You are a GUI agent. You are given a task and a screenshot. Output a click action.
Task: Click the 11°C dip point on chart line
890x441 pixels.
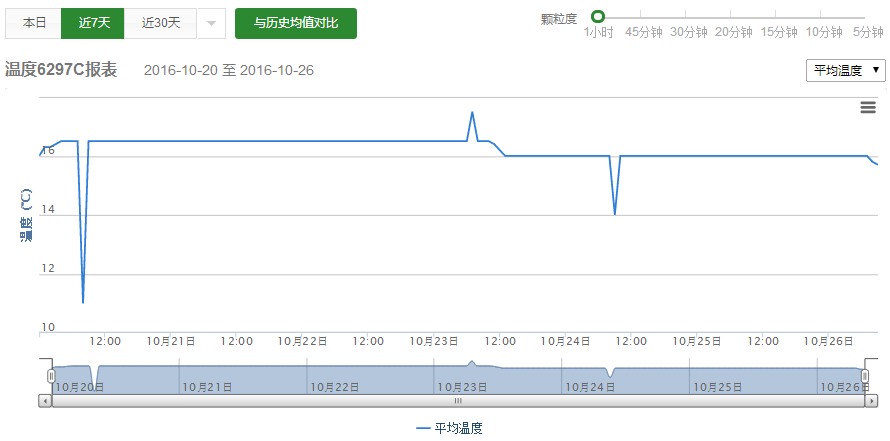coord(83,302)
